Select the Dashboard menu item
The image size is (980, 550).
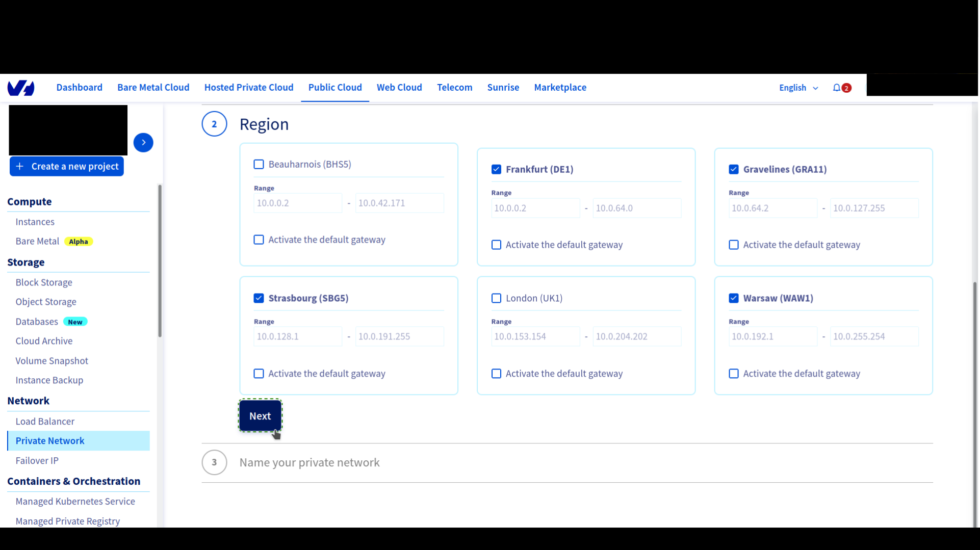coord(79,87)
